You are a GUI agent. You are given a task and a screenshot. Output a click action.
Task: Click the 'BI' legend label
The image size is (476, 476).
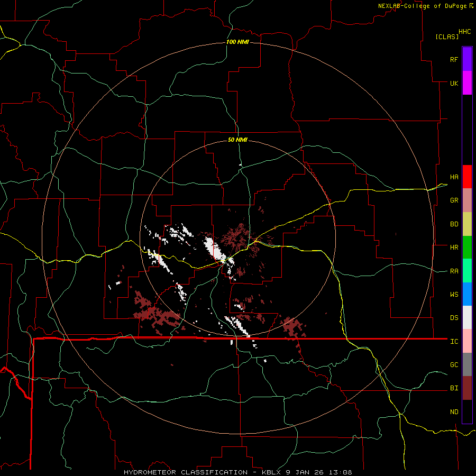(x=454, y=388)
